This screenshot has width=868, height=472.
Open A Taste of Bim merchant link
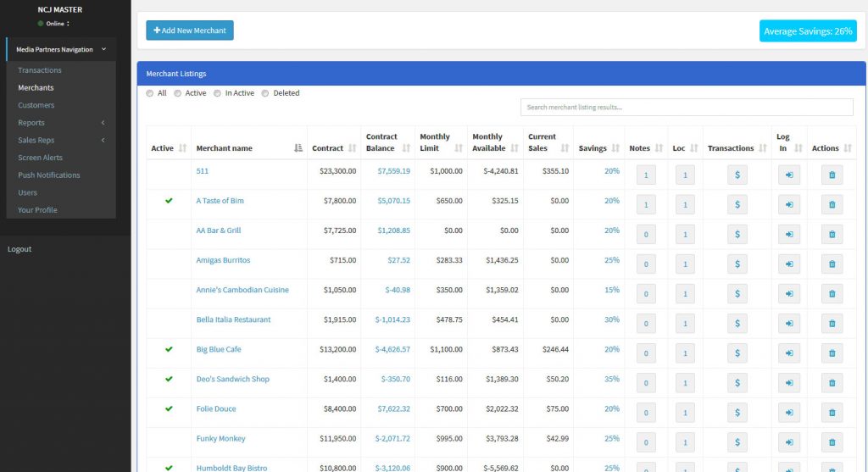pyautogui.click(x=220, y=201)
